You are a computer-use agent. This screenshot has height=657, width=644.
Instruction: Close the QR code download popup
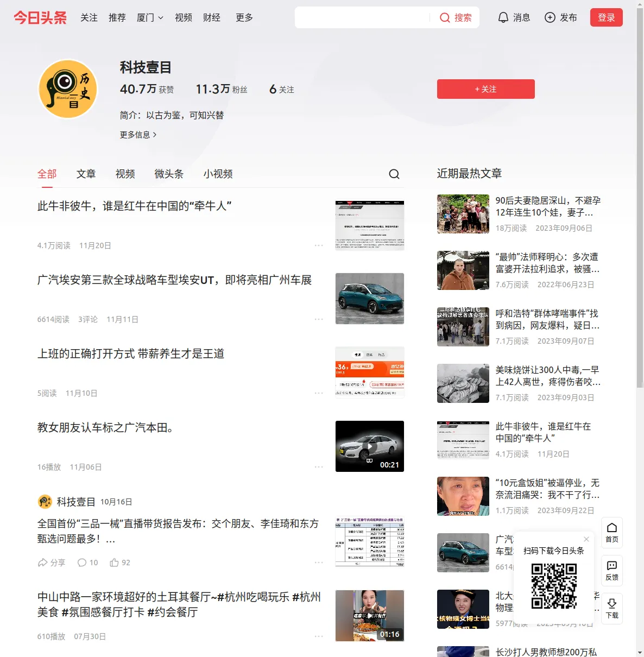coord(586,539)
